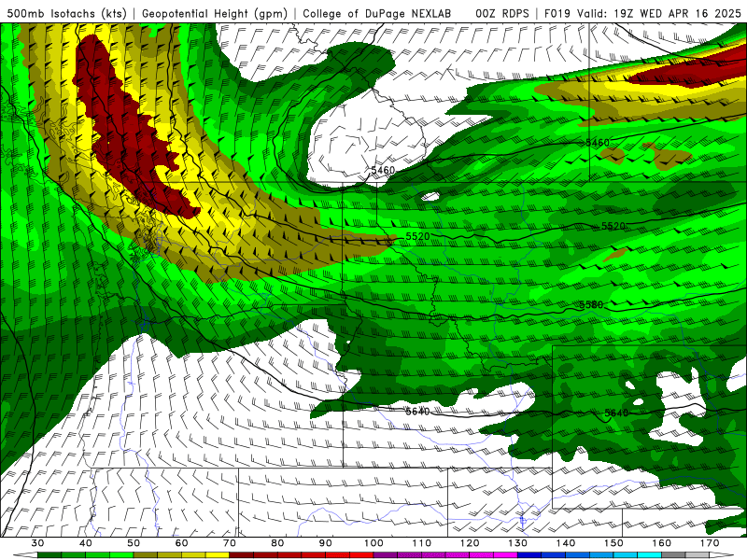Click the "00Z RDPS" model run label
Screen dimensions: 747x560
point(502,13)
